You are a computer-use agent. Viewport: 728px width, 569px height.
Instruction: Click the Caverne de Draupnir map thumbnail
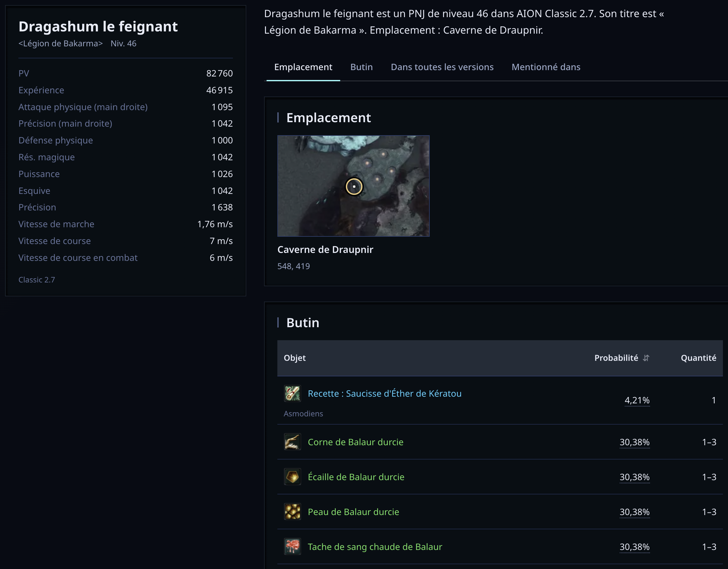click(x=353, y=186)
